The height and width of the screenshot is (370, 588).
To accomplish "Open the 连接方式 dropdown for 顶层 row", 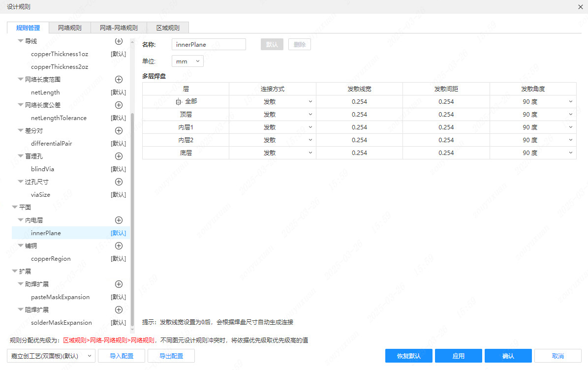I will [310, 114].
